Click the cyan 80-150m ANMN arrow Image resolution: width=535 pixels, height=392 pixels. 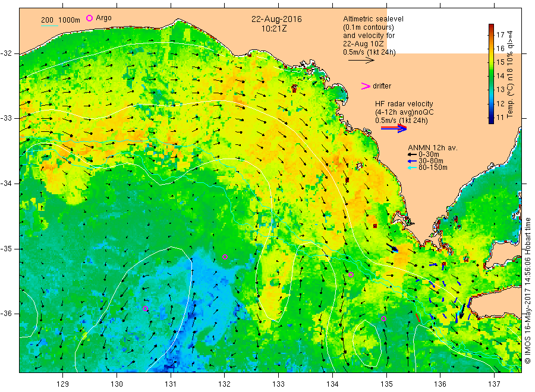413,167
